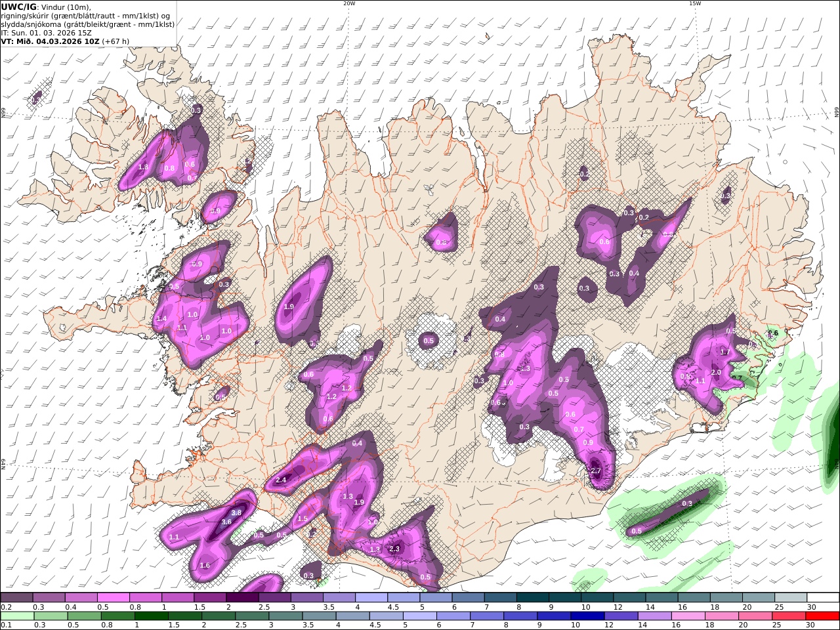
Task: Click the darkest purple snow swatch between 2 and 2.5
Action: [243, 598]
